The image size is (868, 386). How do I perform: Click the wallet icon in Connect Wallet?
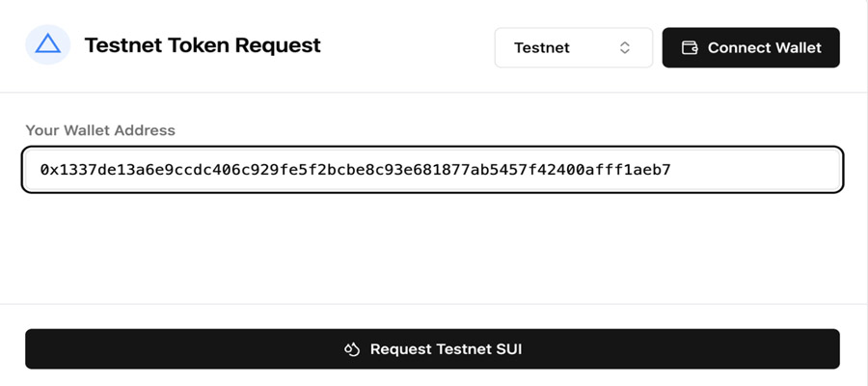pyautogui.click(x=690, y=47)
